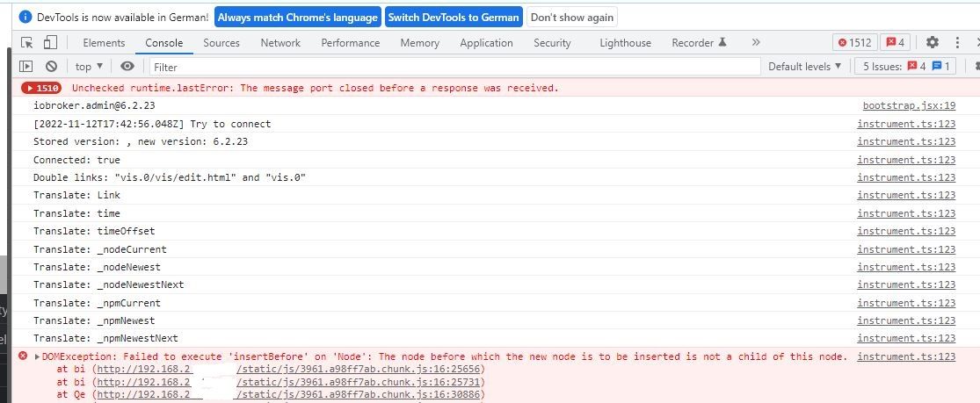The image size is (980, 403).
Task: Select the Translate: time log line
Action: click(x=76, y=213)
